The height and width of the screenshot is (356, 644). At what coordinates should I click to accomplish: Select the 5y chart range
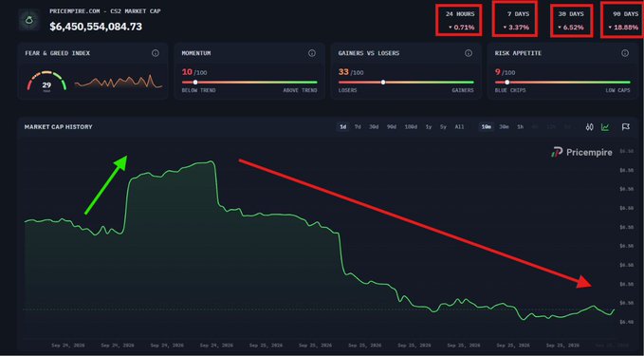point(443,127)
